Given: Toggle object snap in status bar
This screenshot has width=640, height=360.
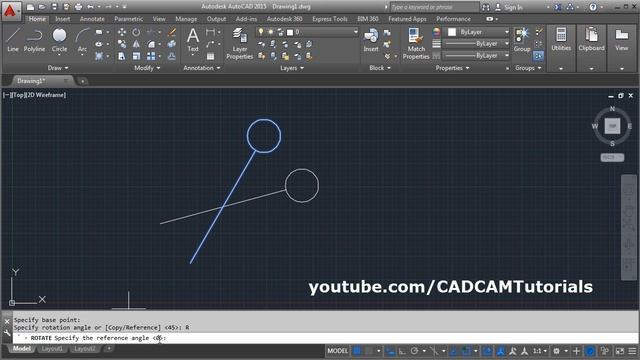Looking at the screenshot, I should (x=466, y=351).
